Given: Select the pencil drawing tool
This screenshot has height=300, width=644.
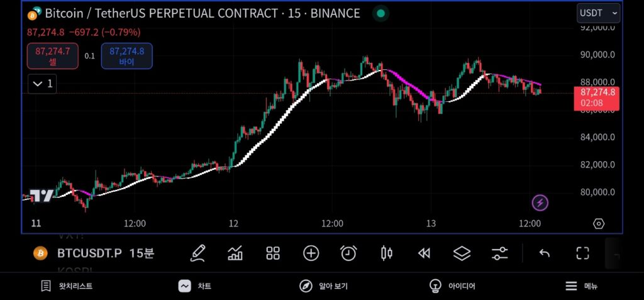Looking at the screenshot, I should tap(197, 253).
